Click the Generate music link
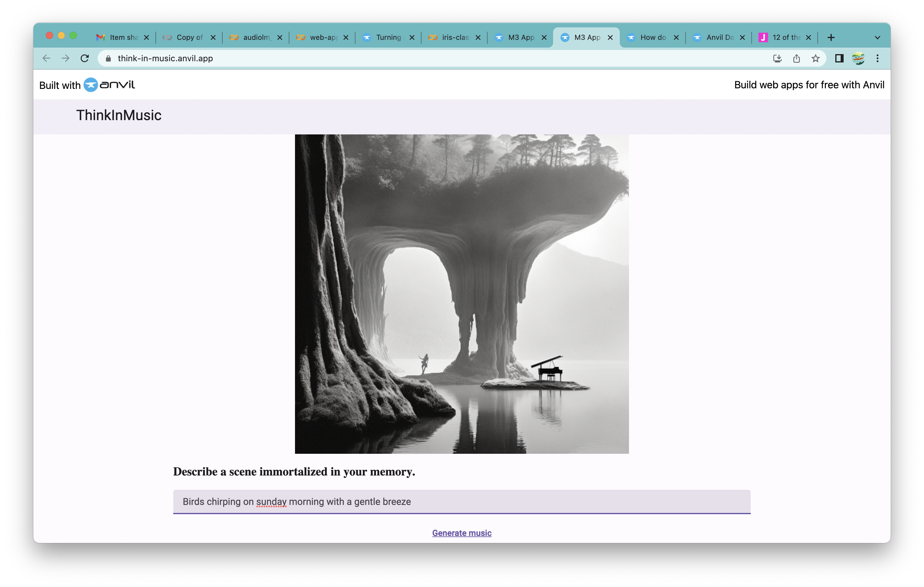Viewport: 924px width, 587px height. click(462, 533)
